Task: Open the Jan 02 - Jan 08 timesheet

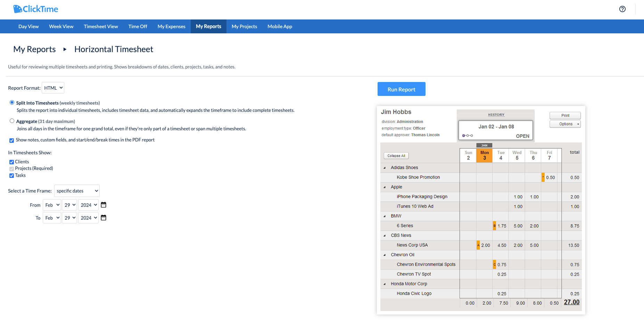Action: [x=496, y=126]
